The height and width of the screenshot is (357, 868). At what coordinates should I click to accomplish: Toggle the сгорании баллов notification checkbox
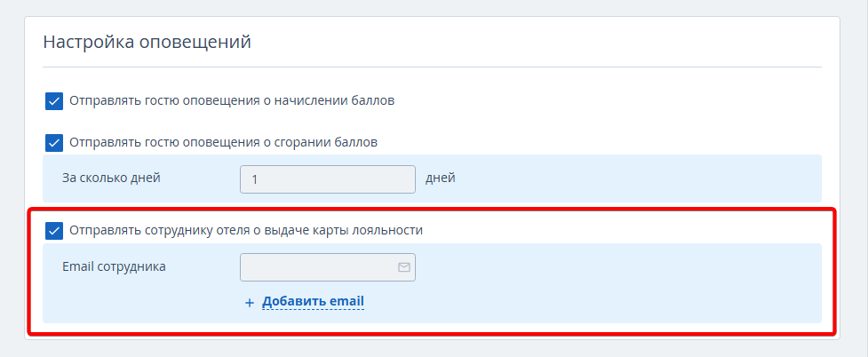[x=54, y=143]
